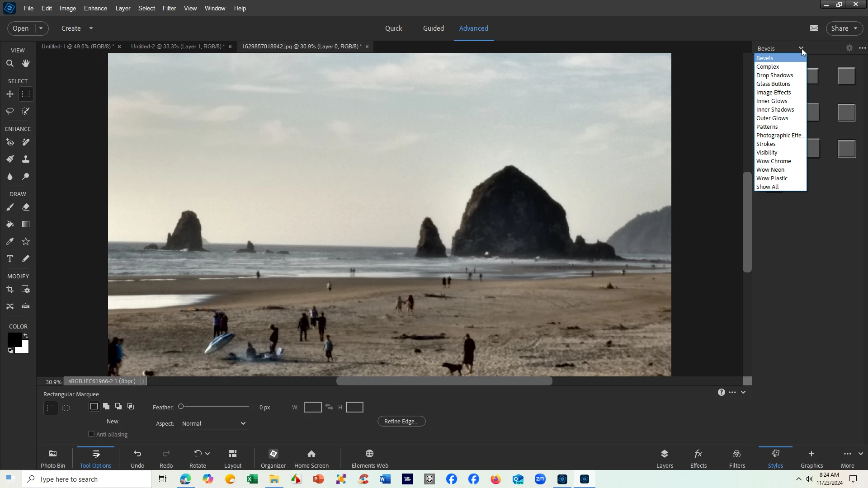Choose the Eraser tool
Image resolution: width=868 pixels, height=488 pixels.
[x=26, y=207]
